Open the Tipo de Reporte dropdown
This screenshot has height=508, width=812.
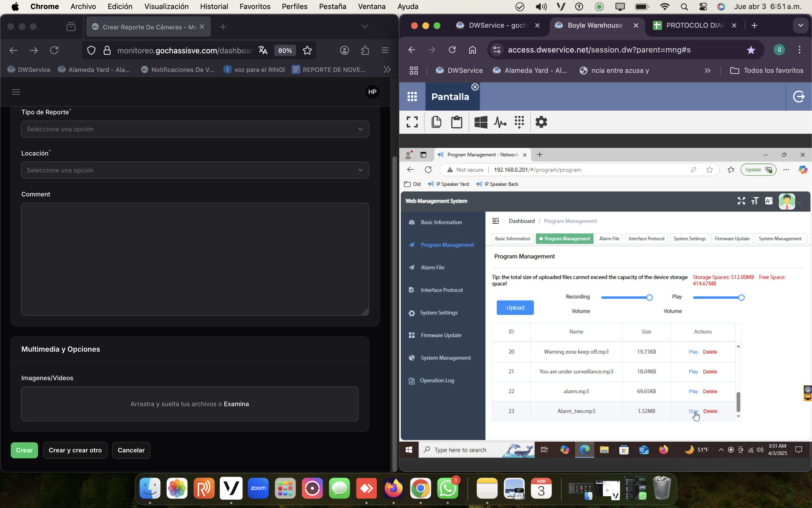click(x=195, y=129)
